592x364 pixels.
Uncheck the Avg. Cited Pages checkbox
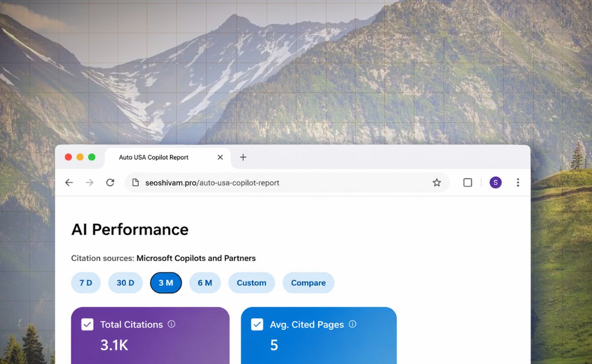click(x=257, y=324)
